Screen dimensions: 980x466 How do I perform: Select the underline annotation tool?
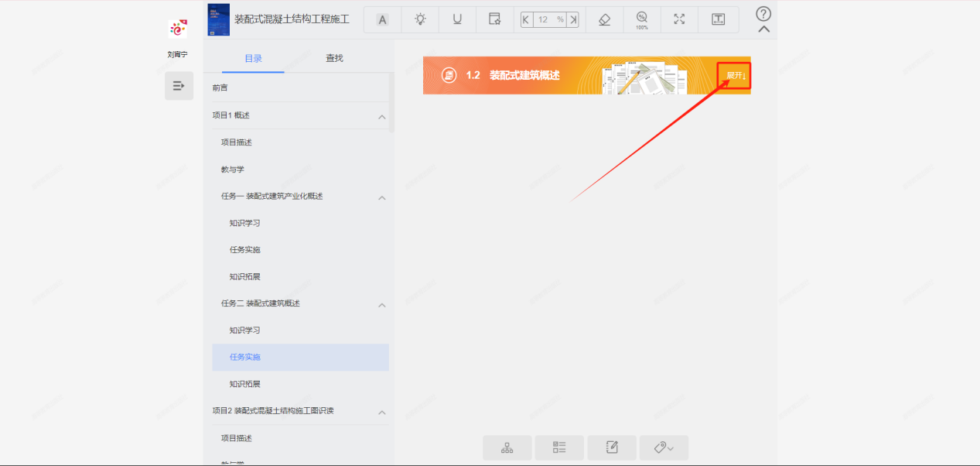click(x=457, y=19)
